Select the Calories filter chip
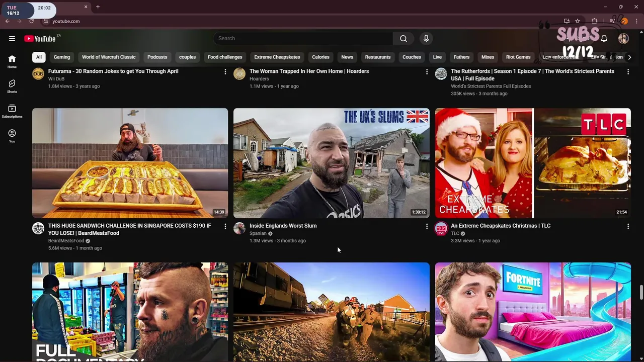Image resolution: width=644 pixels, height=362 pixels. click(320, 57)
